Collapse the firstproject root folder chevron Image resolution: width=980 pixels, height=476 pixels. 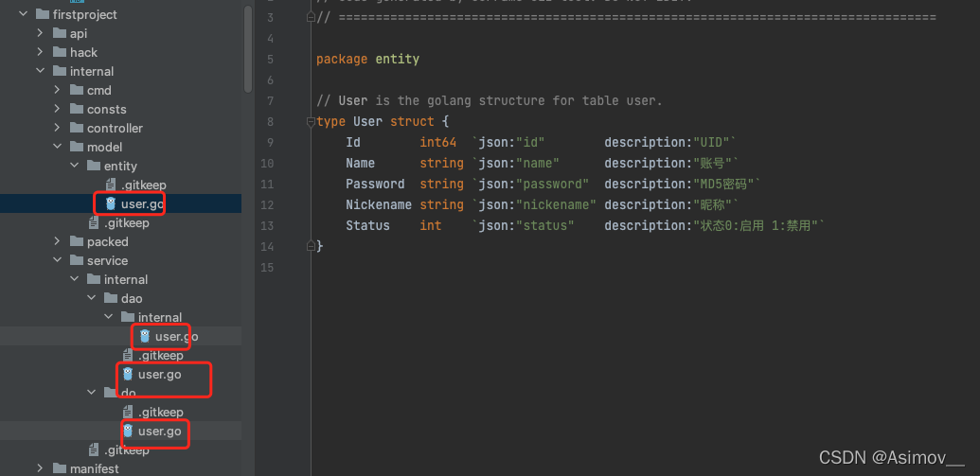coord(24,14)
